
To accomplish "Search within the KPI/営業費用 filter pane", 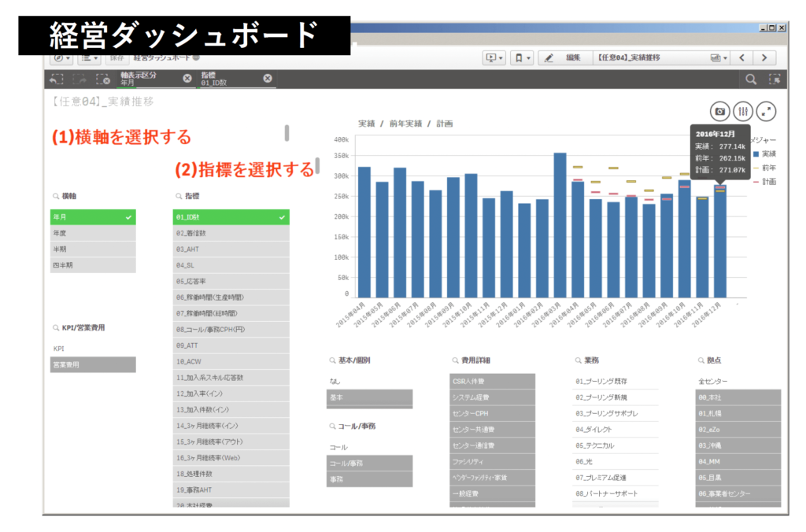I will tap(56, 328).
